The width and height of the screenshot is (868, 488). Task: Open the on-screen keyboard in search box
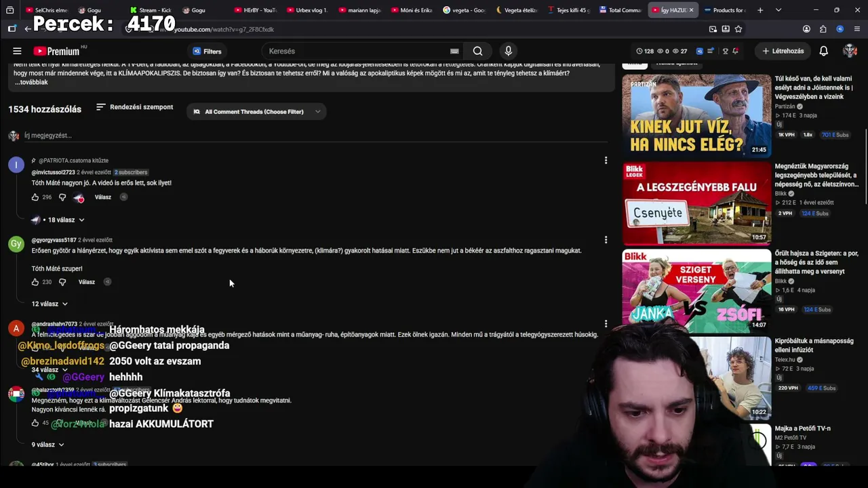tap(454, 51)
